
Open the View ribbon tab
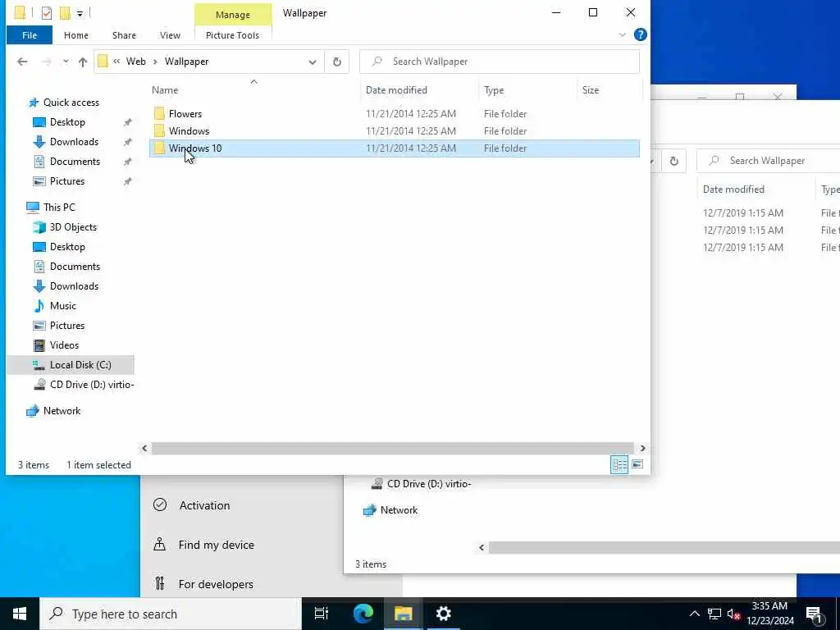point(170,35)
